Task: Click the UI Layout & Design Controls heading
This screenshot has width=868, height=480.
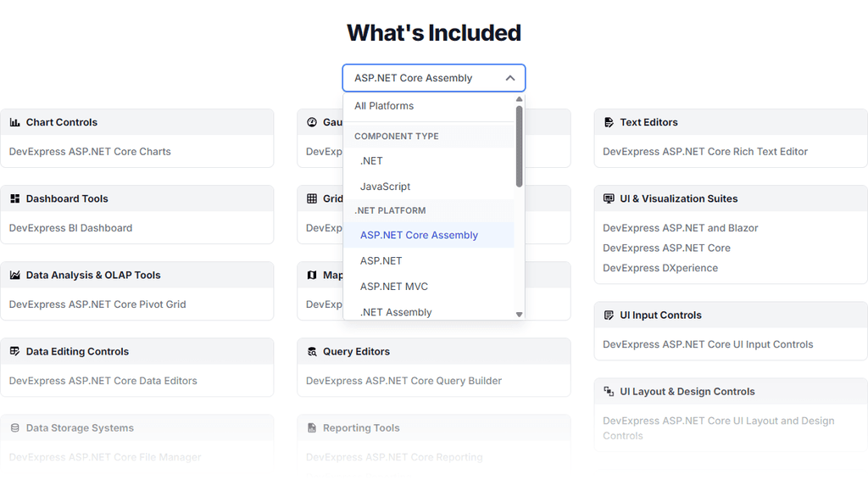Action: [x=687, y=392]
